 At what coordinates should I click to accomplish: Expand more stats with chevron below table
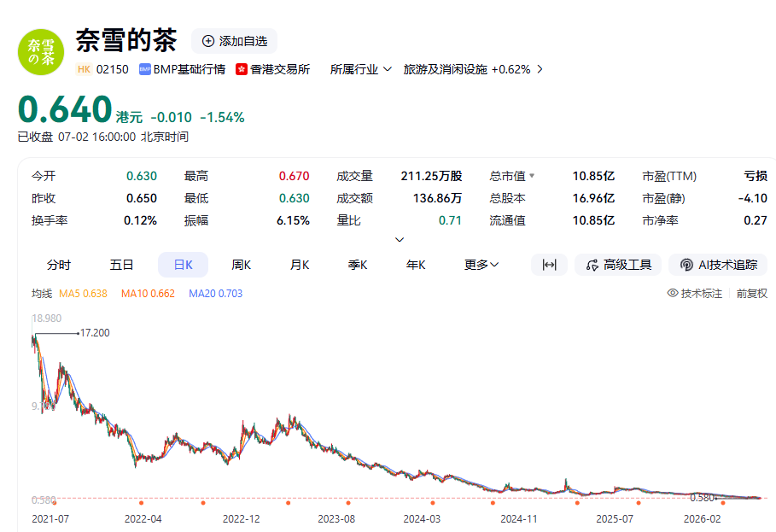[x=400, y=239]
